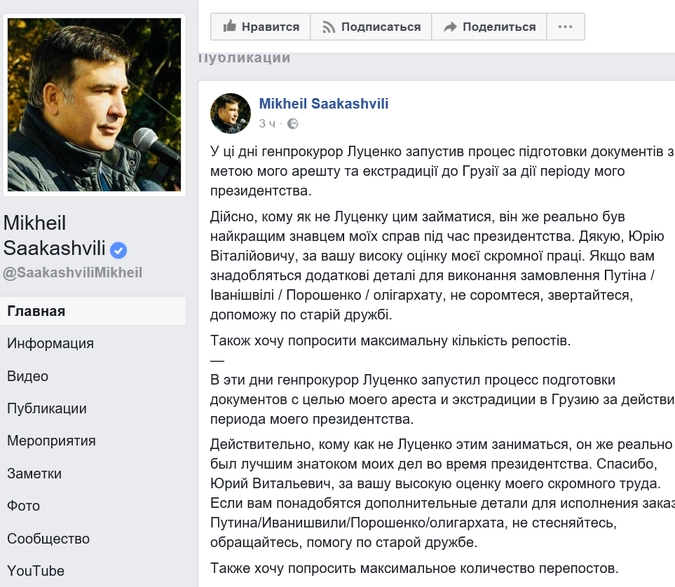Open Сообщество in the sidebar
This screenshot has width=675, height=587.
tap(48, 538)
